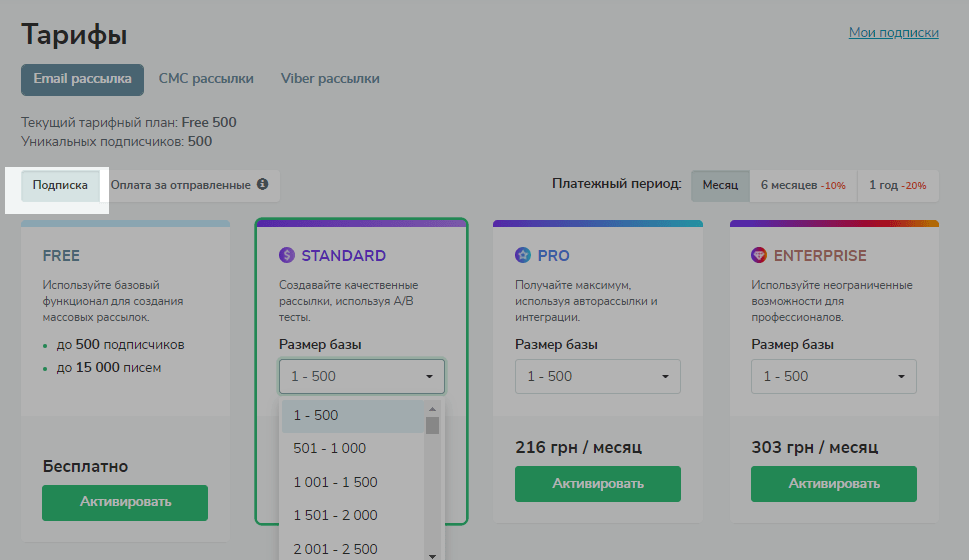Open the PRO Размер базы dropdown
This screenshot has height=560, width=969.
point(598,377)
